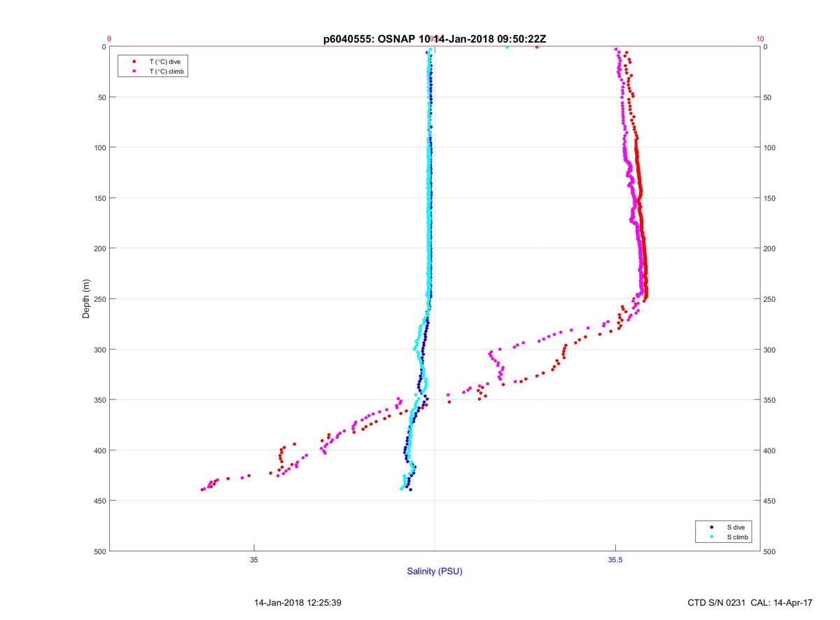Click the red '10' temperature tick label
This screenshot has height=620, width=840.
click(x=760, y=39)
